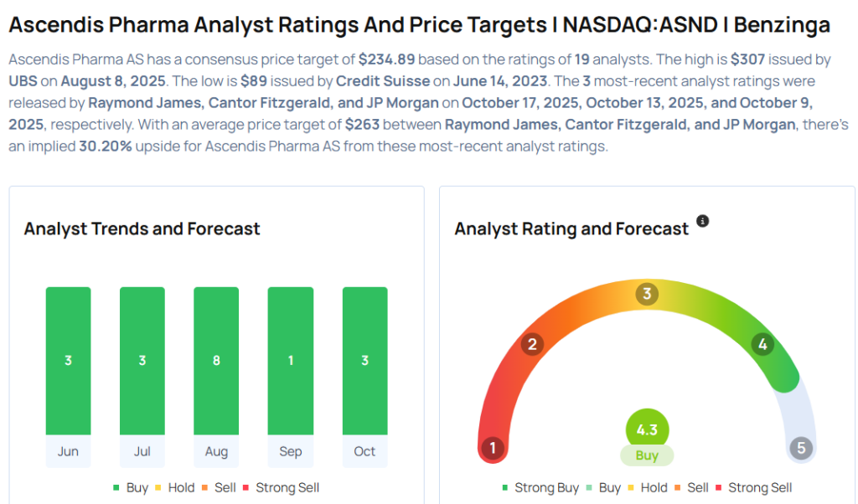Click gauge marker number 3

[647, 294]
